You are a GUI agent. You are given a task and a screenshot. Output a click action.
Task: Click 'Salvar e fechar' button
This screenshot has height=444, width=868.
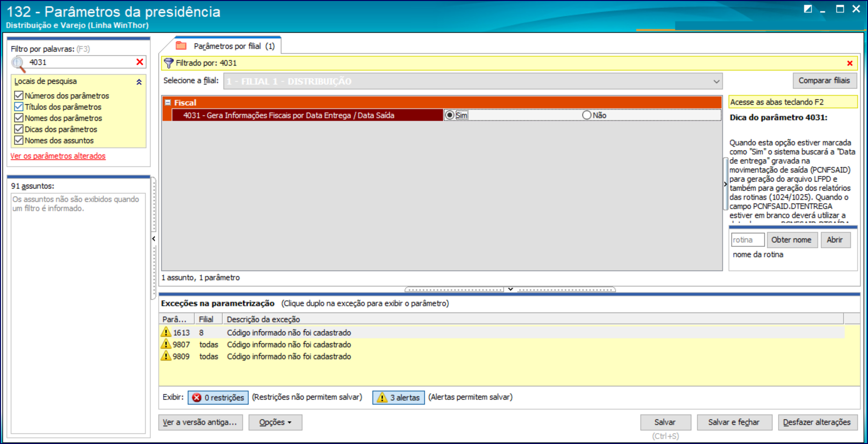coord(734,422)
